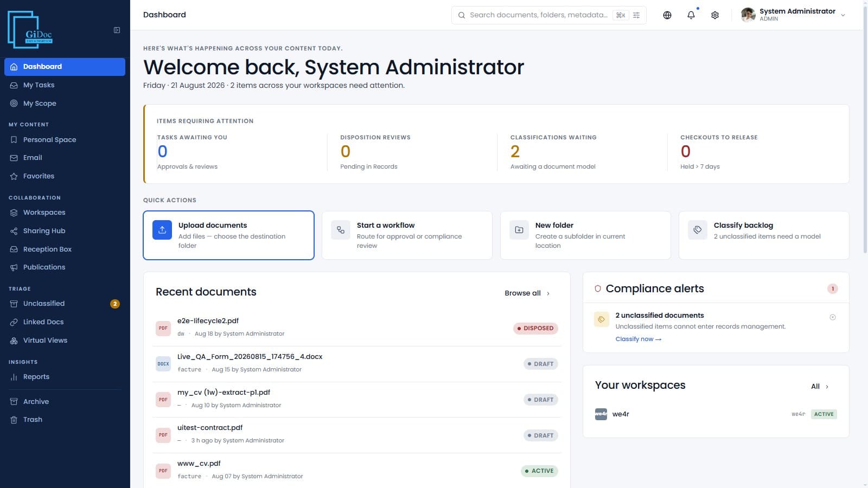This screenshot has height=488, width=868.
Task: Click the compliance alerts count badge
Action: 833,289
